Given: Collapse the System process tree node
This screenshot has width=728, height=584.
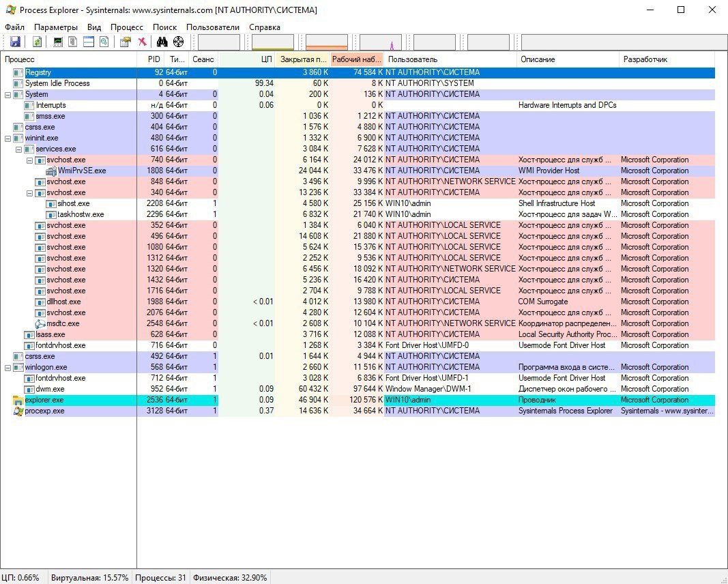Looking at the screenshot, I should pos(8,94).
